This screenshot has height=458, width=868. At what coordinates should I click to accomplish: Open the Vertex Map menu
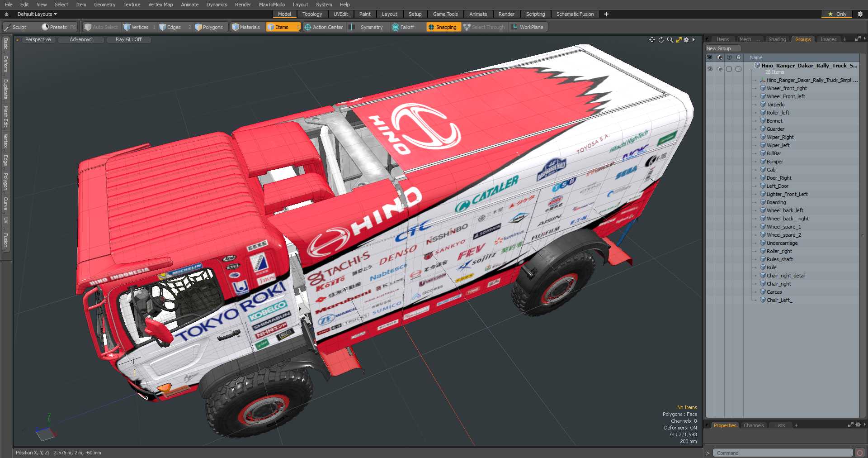click(x=160, y=5)
